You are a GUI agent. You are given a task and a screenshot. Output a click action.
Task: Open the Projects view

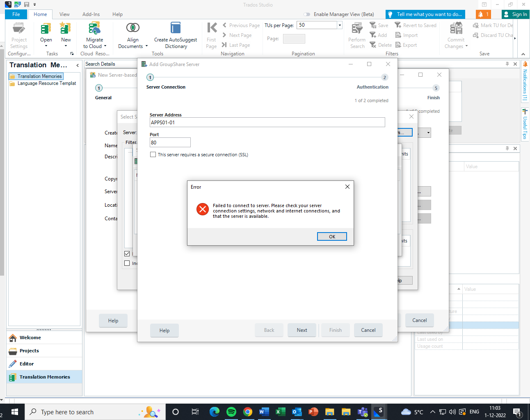tap(44, 351)
